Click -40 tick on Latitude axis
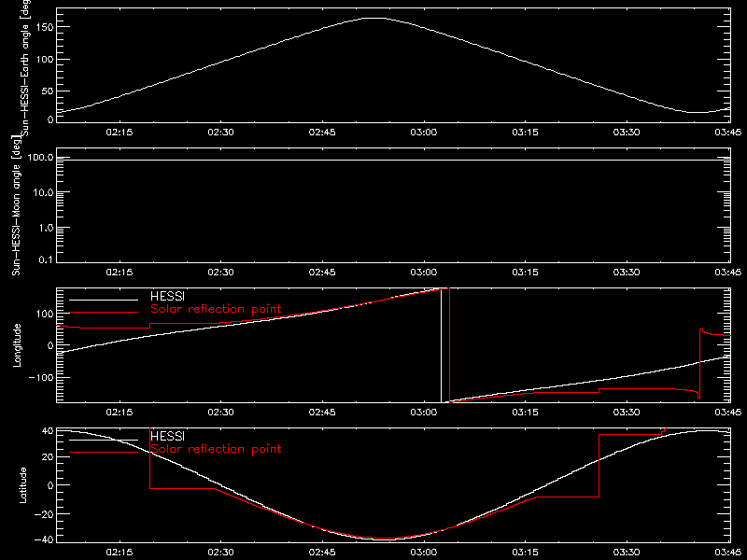Viewport: 747px width, 560px height. tap(44, 540)
